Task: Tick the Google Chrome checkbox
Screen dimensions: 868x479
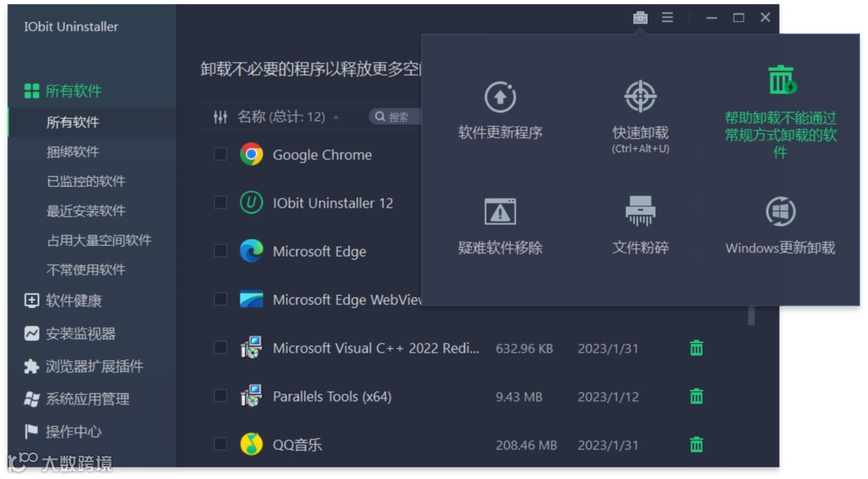Action: coord(220,154)
